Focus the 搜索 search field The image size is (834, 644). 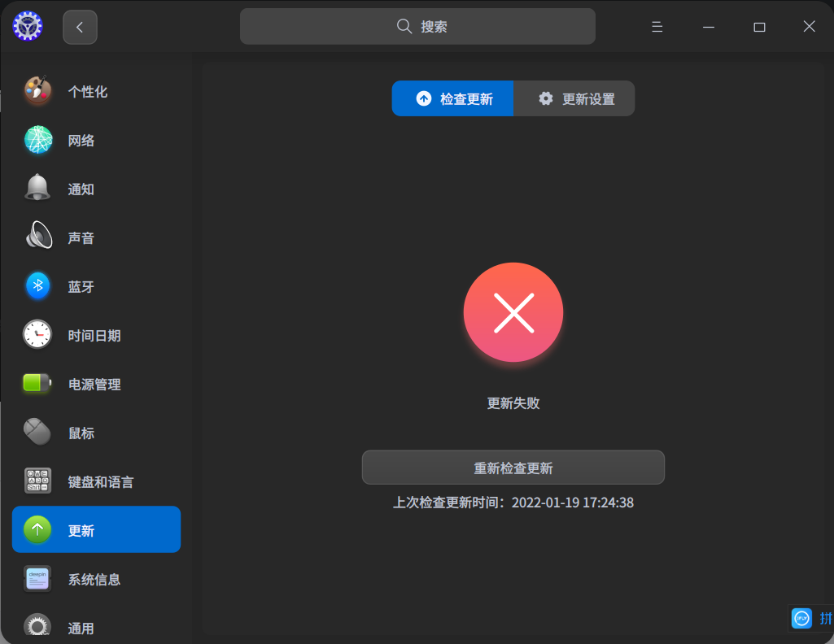(417, 27)
